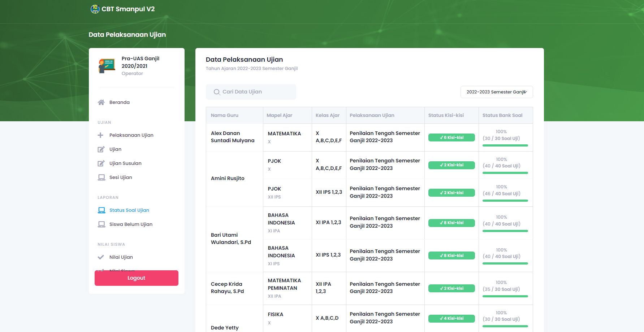Click the Status Soal Ujian laptop icon

click(x=101, y=210)
